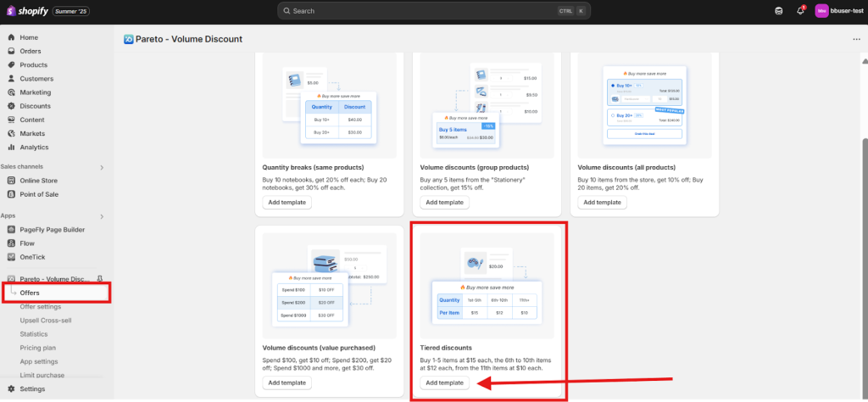
Task: Open Upsell Cross-sell page
Action: 47,321
